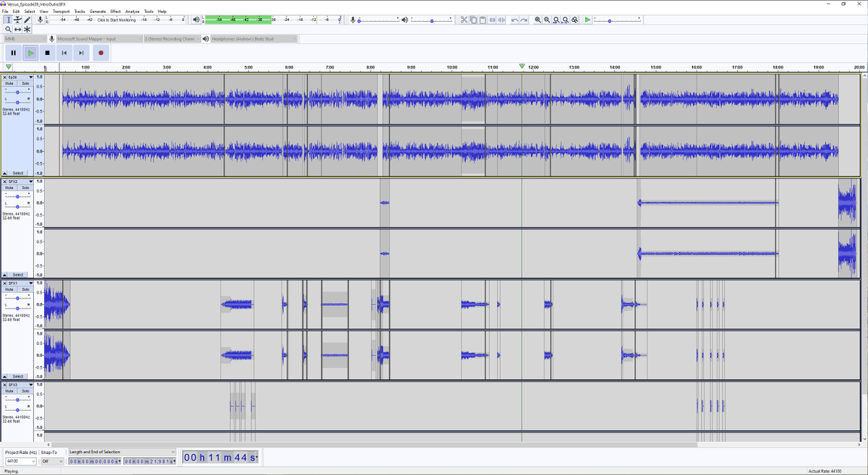Click the Play-at-Speed green arrow
Image resolution: width=868 pixels, height=475 pixels.
pos(587,20)
